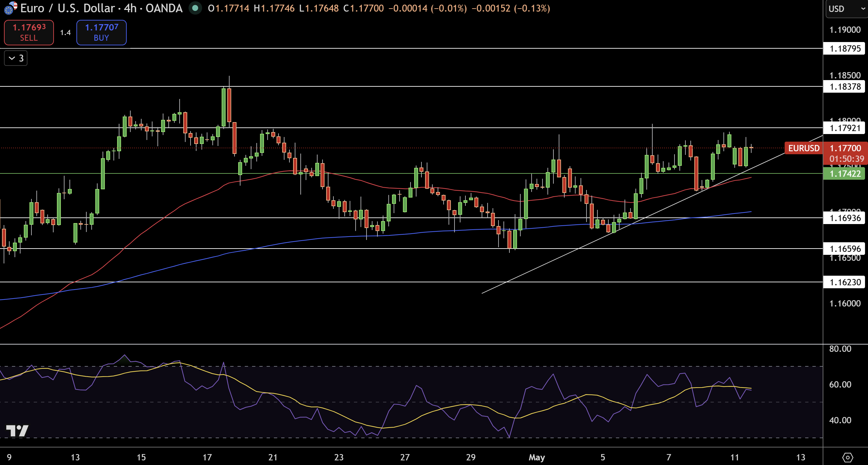Click the 1.19000 price scale value

coord(845,30)
